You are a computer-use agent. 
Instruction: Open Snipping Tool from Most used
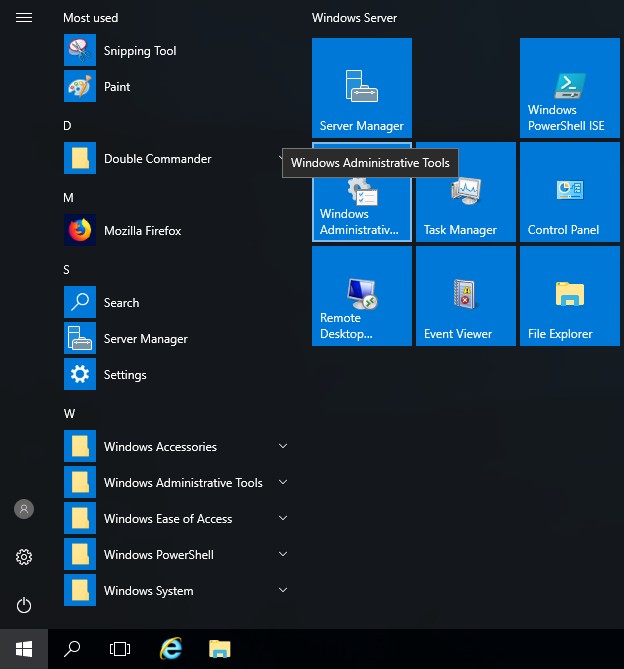click(139, 51)
